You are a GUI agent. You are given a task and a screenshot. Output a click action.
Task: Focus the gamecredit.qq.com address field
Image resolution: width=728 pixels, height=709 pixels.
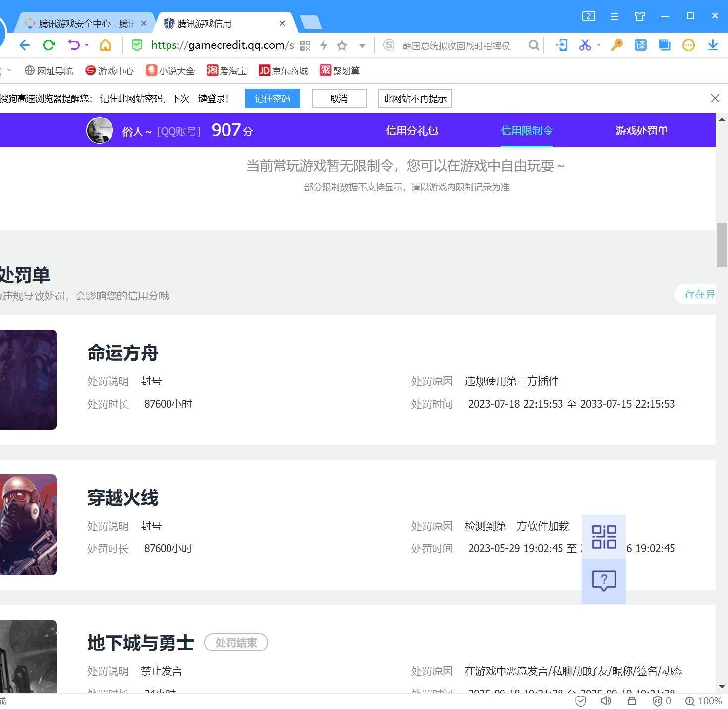222,45
